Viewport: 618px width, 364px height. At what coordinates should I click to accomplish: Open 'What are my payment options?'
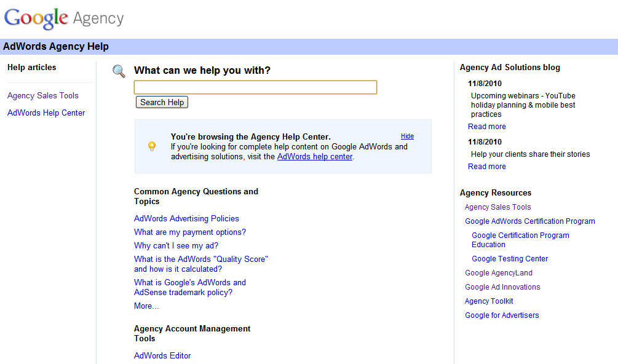[190, 232]
